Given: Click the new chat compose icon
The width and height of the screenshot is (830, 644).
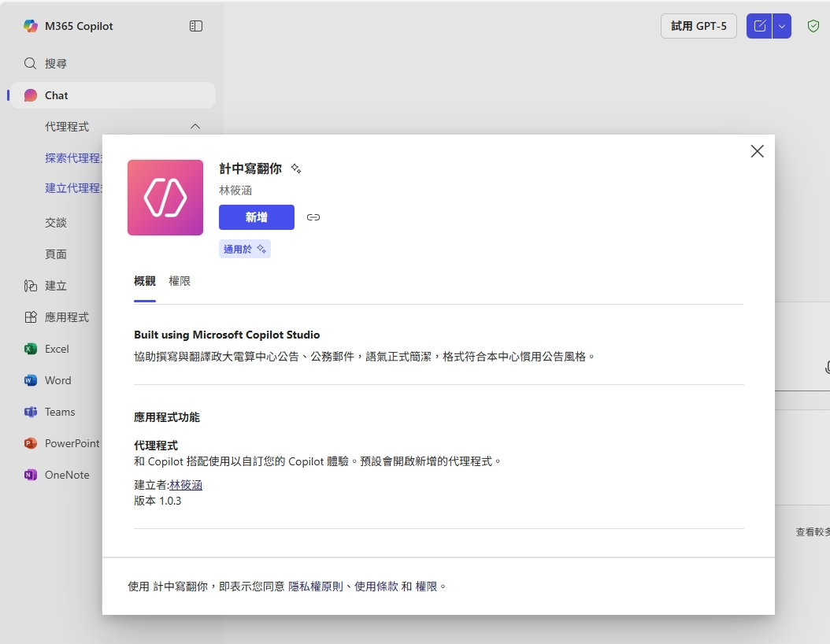Looking at the screenshot, I should 759,26.
